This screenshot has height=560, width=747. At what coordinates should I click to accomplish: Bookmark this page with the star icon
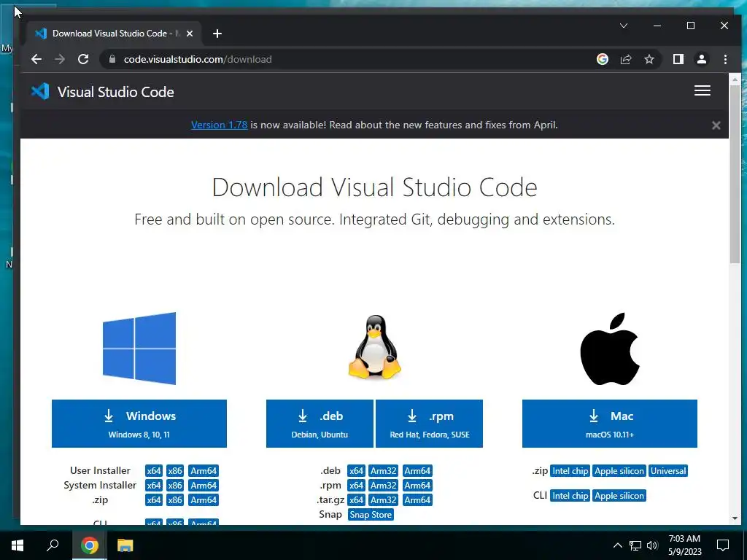649,59
